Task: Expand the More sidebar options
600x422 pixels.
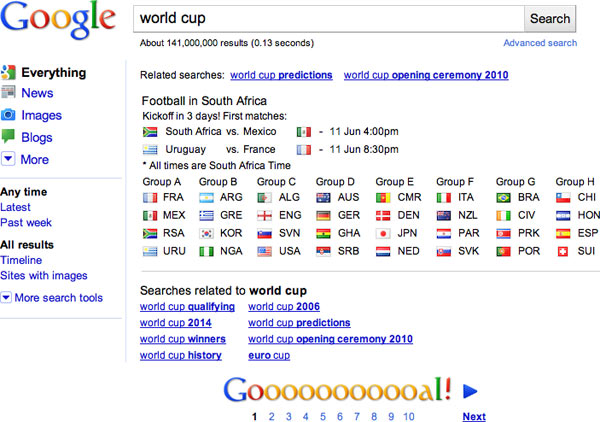Action: (9, 159)
